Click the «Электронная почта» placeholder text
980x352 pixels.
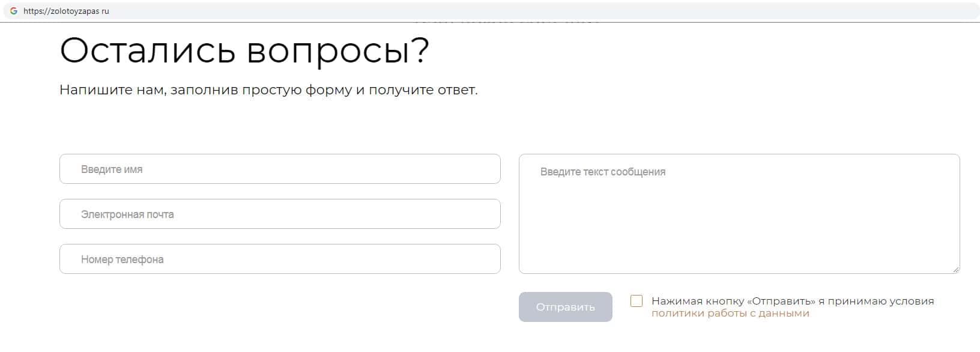127,214
